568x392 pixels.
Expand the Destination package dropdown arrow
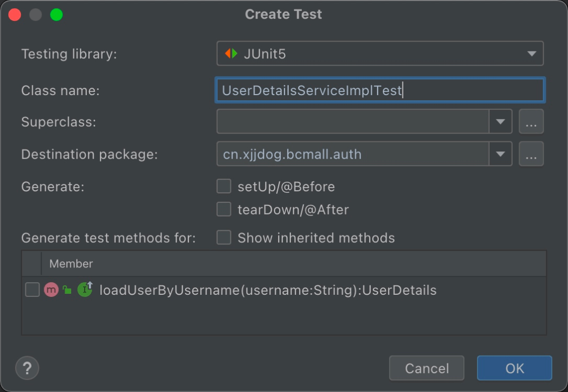click(500, 154)
